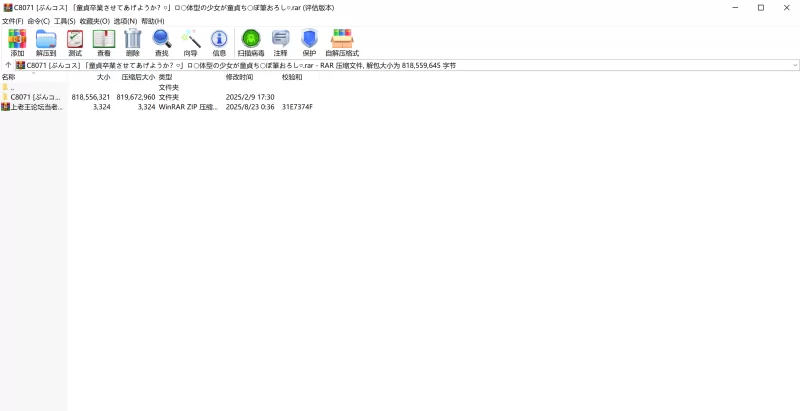This screenshot has height=411, width=800.
Task: Minimize the WinRAR window
Action: (735, 8)
